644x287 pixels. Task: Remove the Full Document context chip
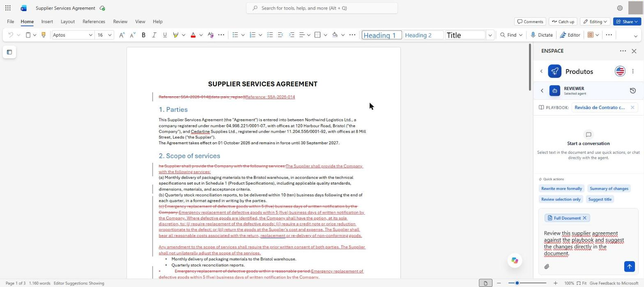tap(584, 218)
